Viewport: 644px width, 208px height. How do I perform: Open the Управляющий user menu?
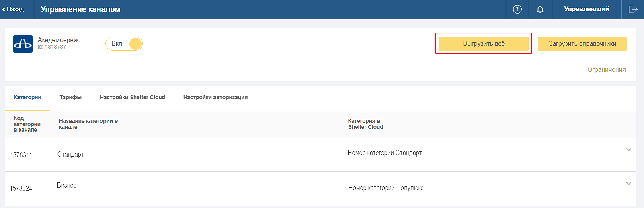click(x=587, y=9)
